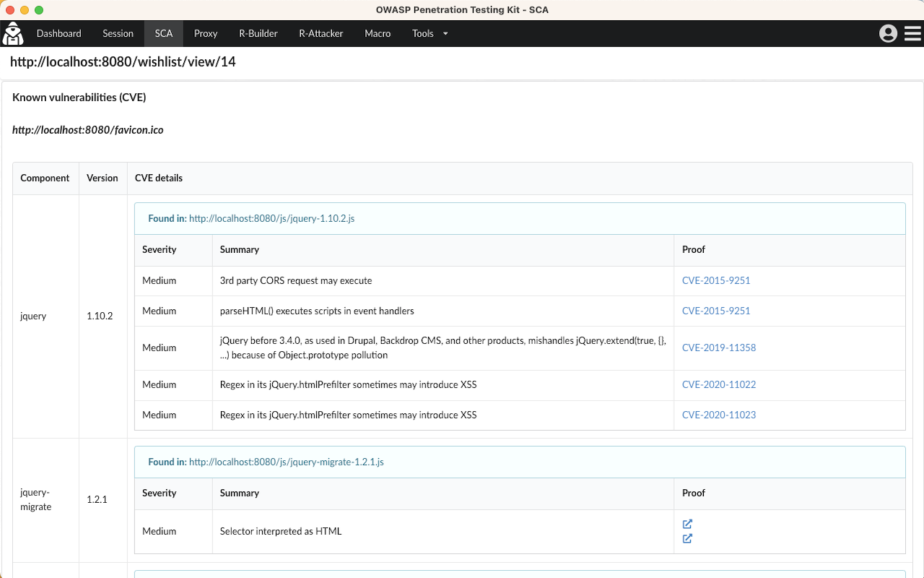Open the R-Attacker section
The width and height of the screenshot is (924, 578).
(321, 33)
